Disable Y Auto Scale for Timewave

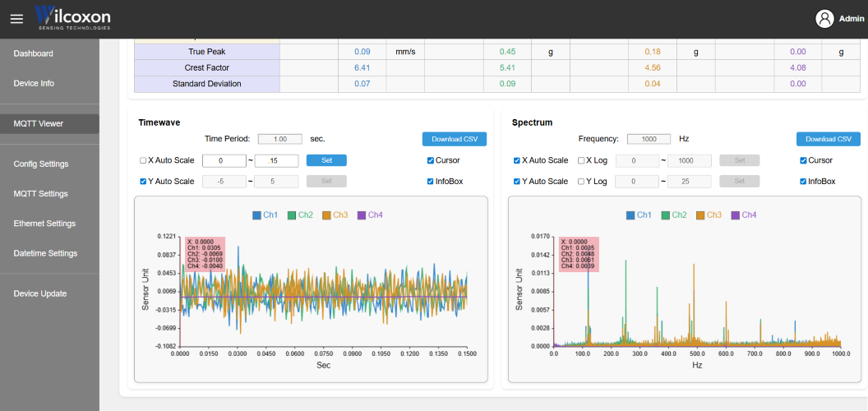(x=143, y=182)
